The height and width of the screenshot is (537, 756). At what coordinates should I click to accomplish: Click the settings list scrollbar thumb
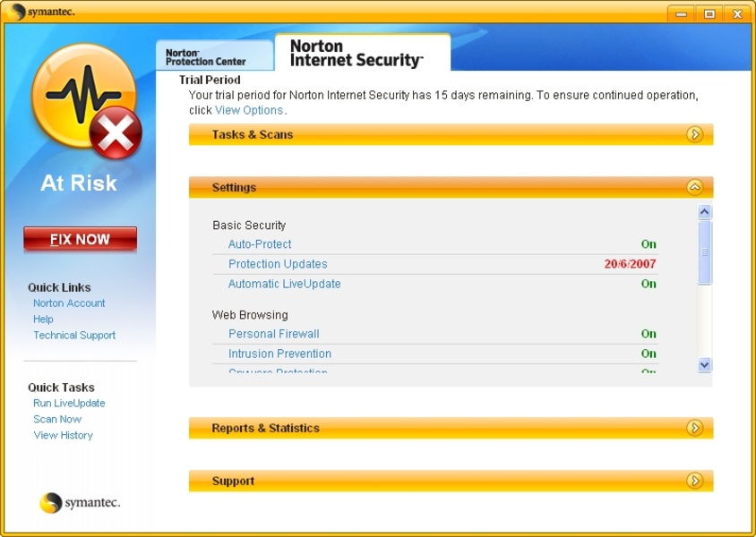pos(704,252)
